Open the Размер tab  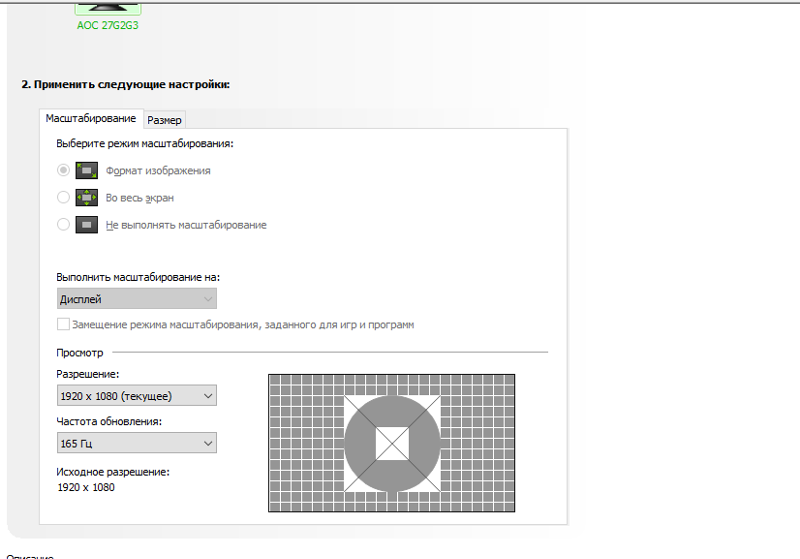coord(165,120)
